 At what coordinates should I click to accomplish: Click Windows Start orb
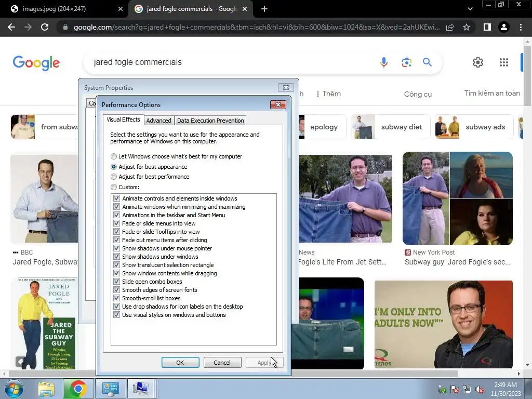coord(13,389)
